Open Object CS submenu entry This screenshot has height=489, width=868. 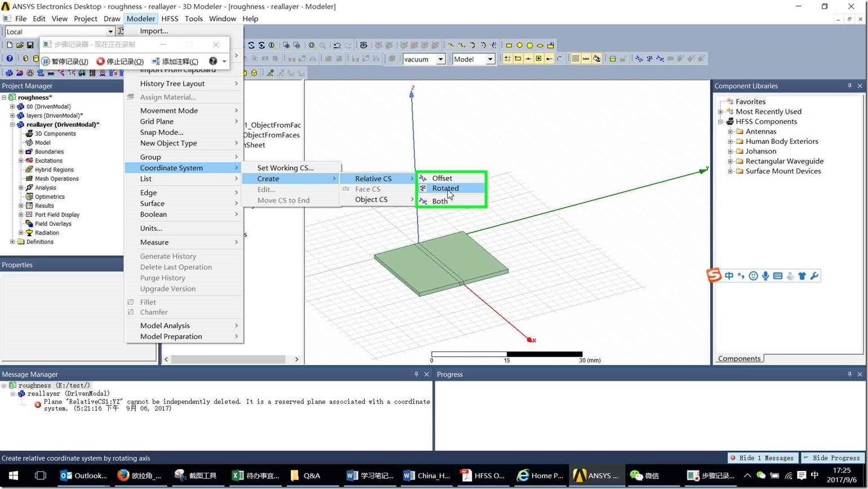click(x=378, y=199)
